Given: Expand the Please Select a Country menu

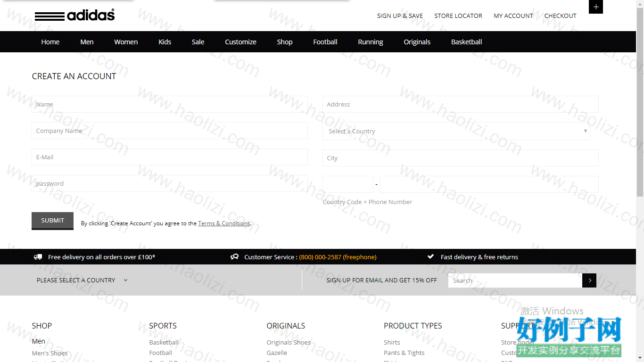Looking at the screenshot, I should tap(82, 280).
